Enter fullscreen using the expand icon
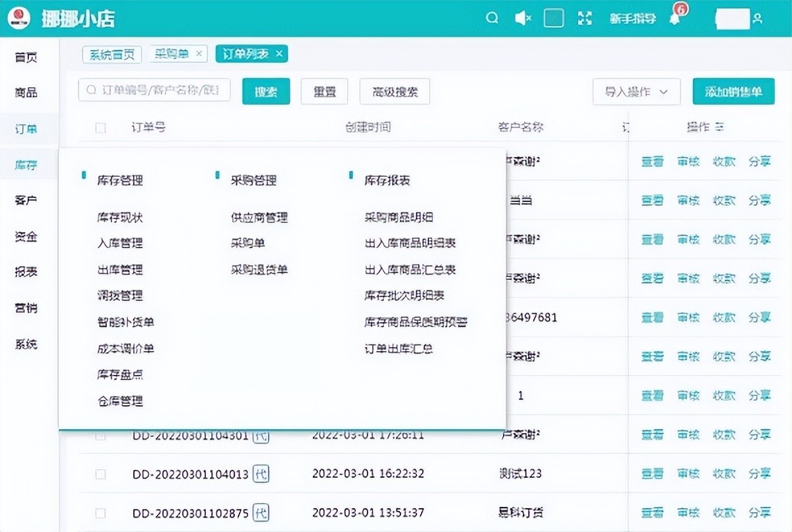The image size is (792, 532). point(584,18)
